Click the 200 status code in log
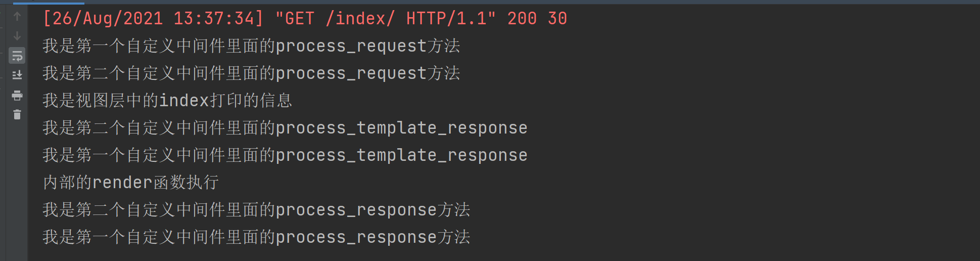 [522, 19]
